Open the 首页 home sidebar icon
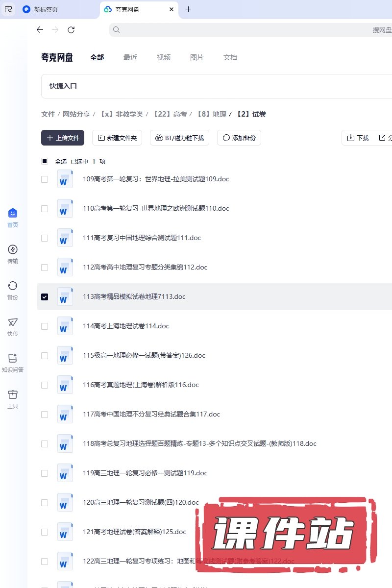 click(x=13, y=213)
